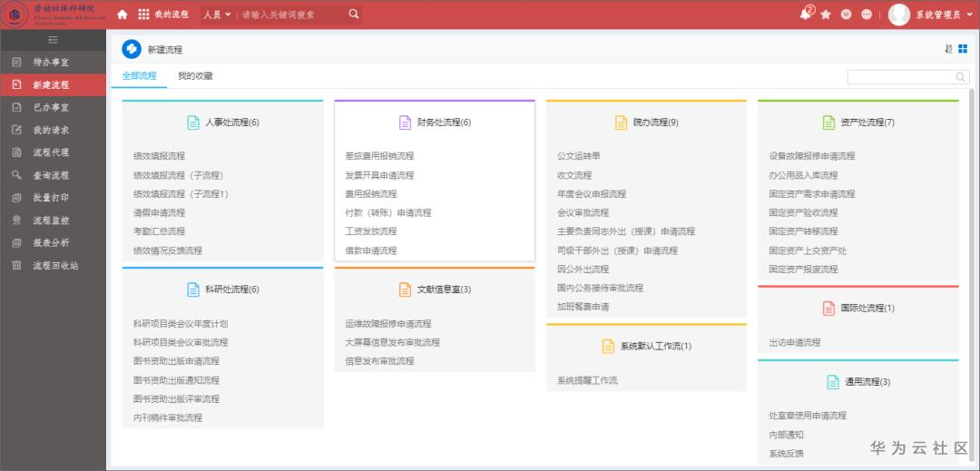Expand the 人员 search type dropdown
This screenshot has width=980, height=471.
pyautogui.click(x=217, y=15)
